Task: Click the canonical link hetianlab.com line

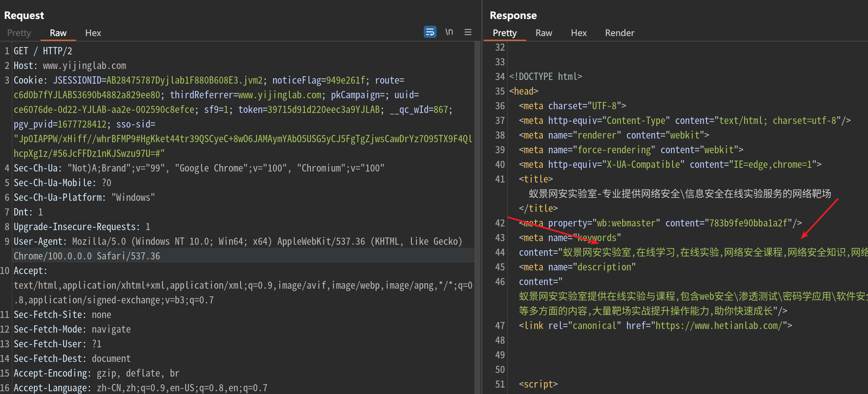Action: pyautogui.click(x=655, y=326)
